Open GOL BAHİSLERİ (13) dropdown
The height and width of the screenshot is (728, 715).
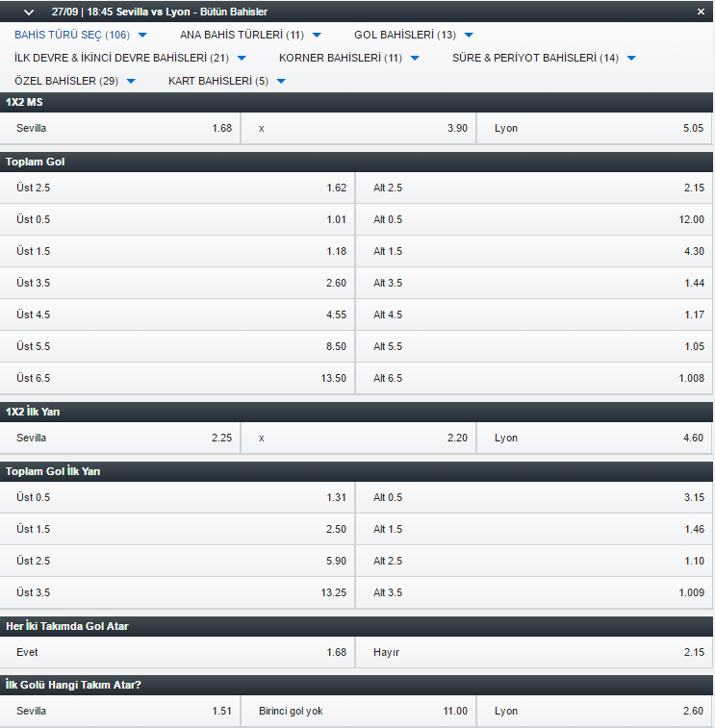[414, 35]
